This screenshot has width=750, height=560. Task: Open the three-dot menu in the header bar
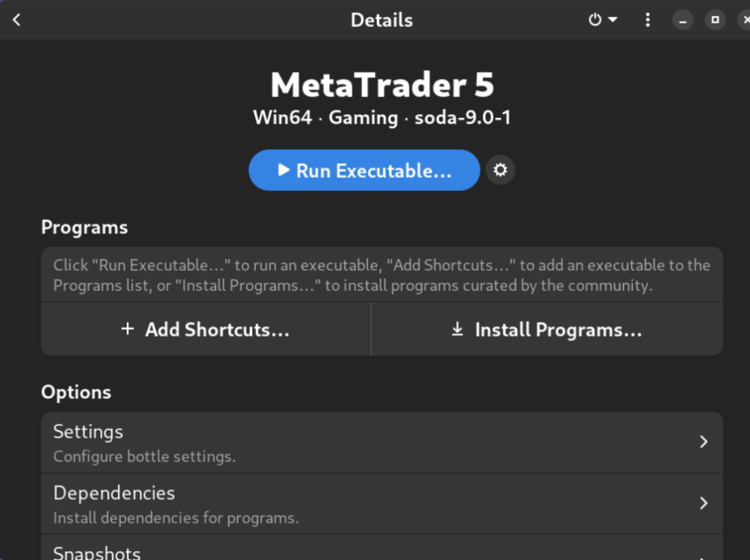click(647, 20)
